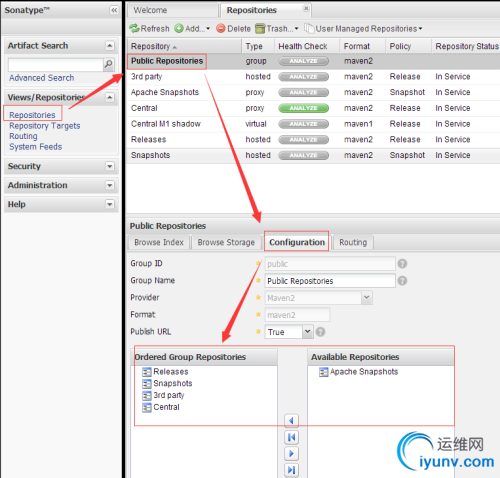Expand the Help panel
This screenshot has width=500, height=478.
(110, 204)
